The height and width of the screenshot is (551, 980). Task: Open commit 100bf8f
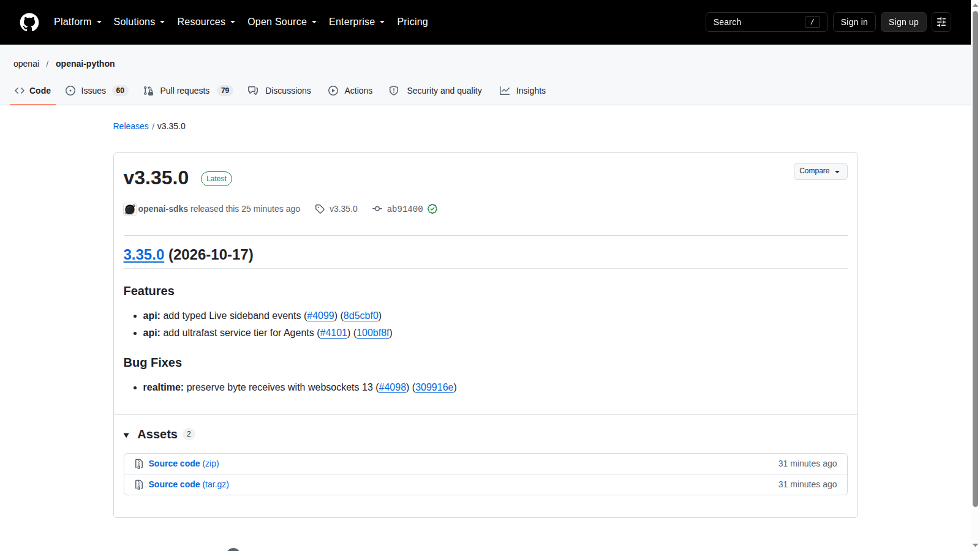[373, 333]
